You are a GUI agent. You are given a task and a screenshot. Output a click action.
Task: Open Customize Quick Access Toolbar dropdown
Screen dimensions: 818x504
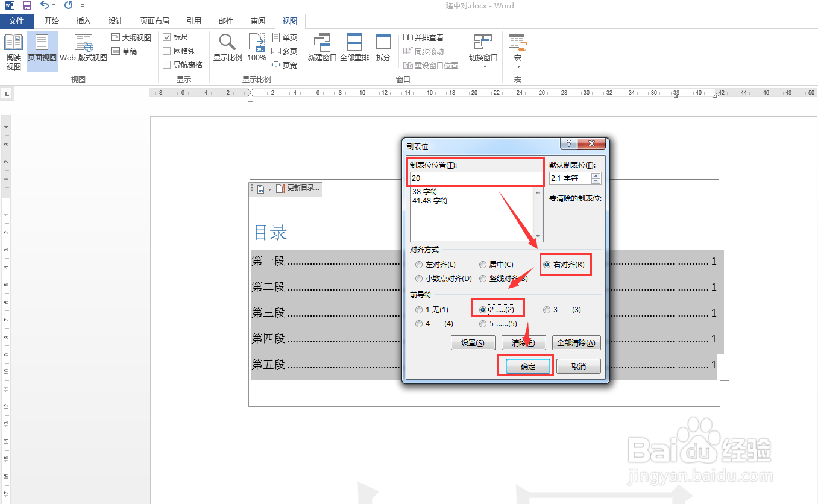pos(83,6)
